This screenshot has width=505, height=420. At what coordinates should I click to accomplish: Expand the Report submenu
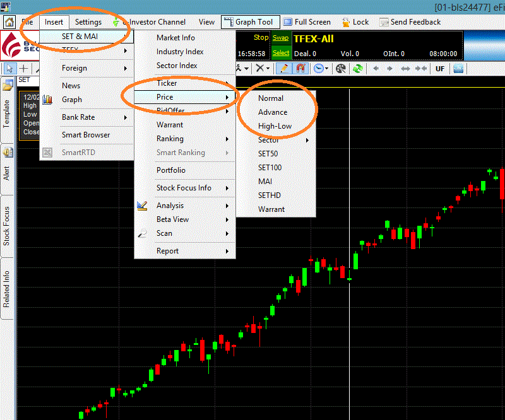coord(185,251)
